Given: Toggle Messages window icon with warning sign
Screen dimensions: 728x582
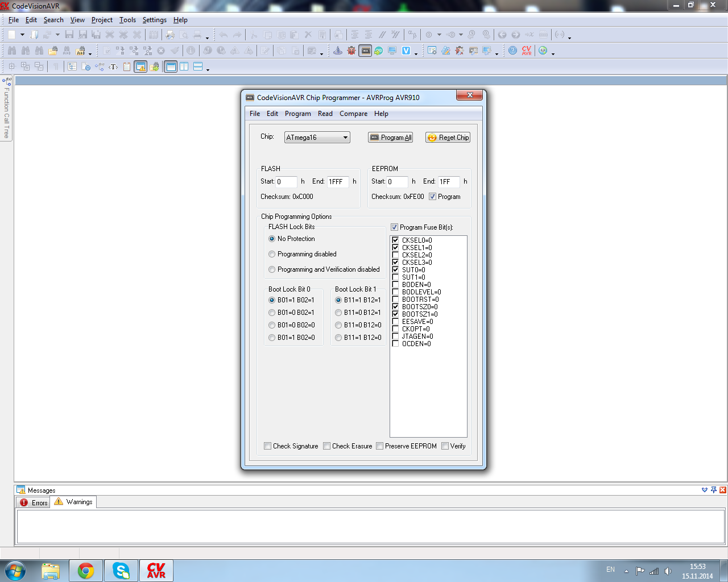Looking at the screenshot, I should pos(140,66).
